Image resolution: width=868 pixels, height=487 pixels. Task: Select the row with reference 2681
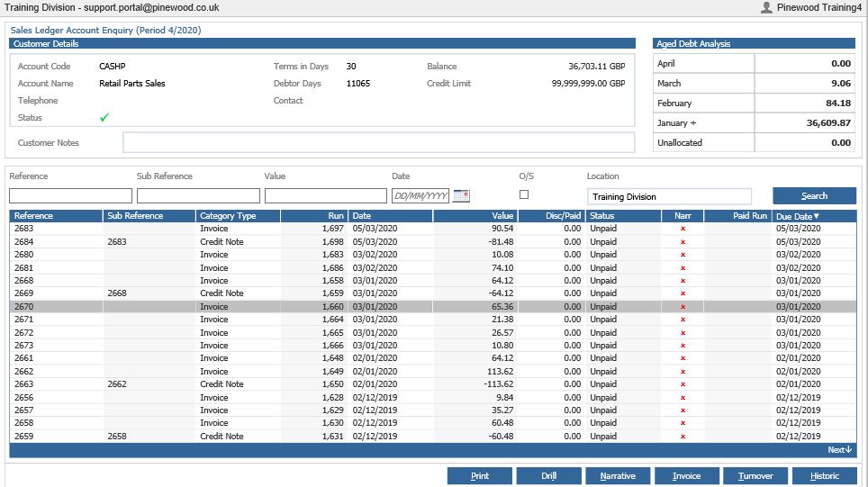point(433,268)
